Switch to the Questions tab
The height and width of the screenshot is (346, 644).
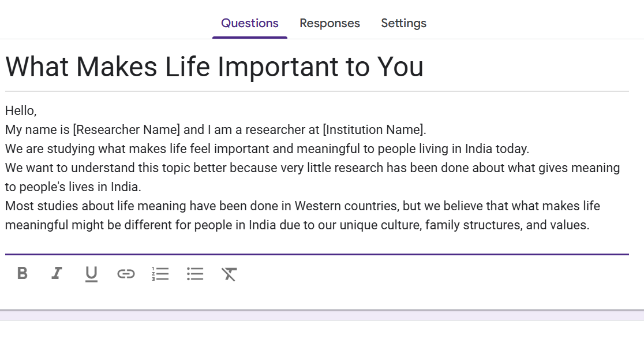(250, 23)
